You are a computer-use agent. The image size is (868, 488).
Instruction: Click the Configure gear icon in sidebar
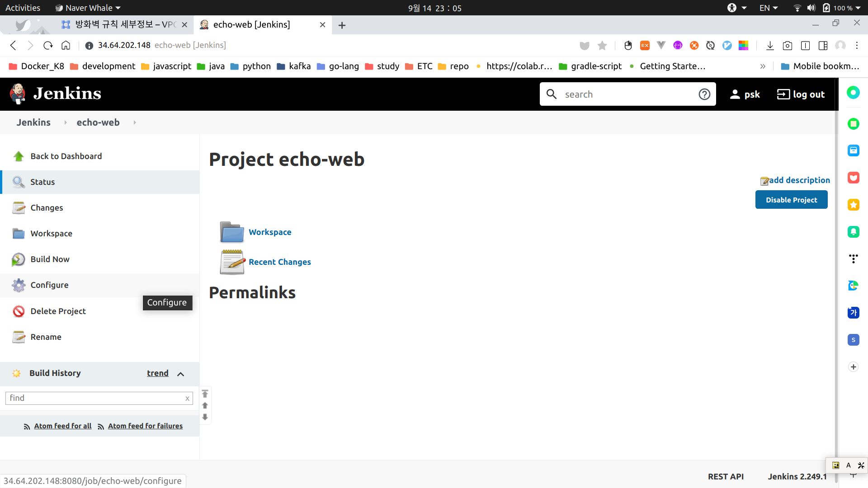[x=18, y=285]
